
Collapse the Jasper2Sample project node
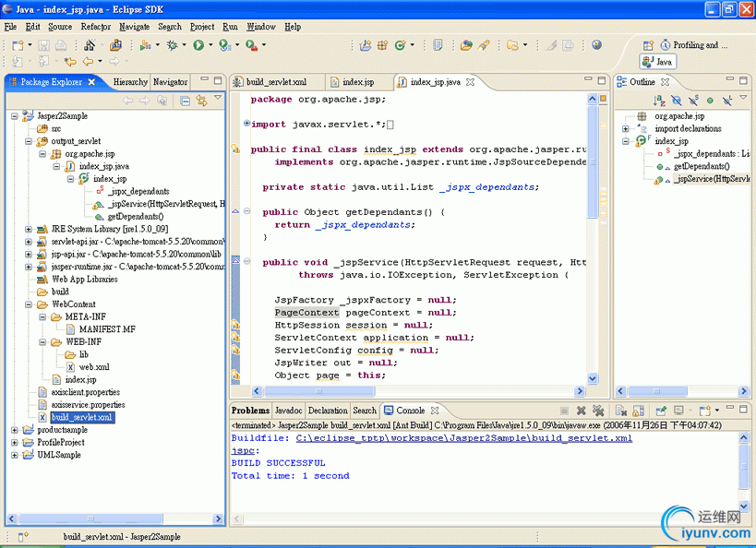[x=15, y=116]
